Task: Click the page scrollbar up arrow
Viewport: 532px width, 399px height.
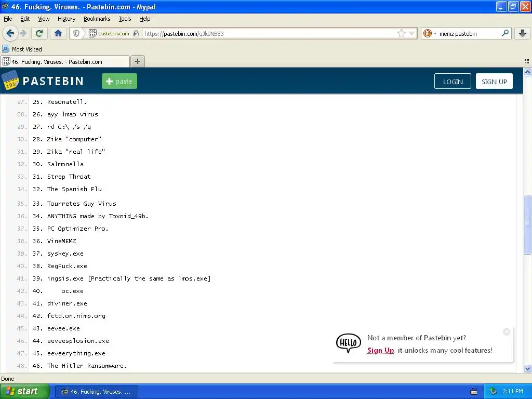Action: (x=527, y=72)
